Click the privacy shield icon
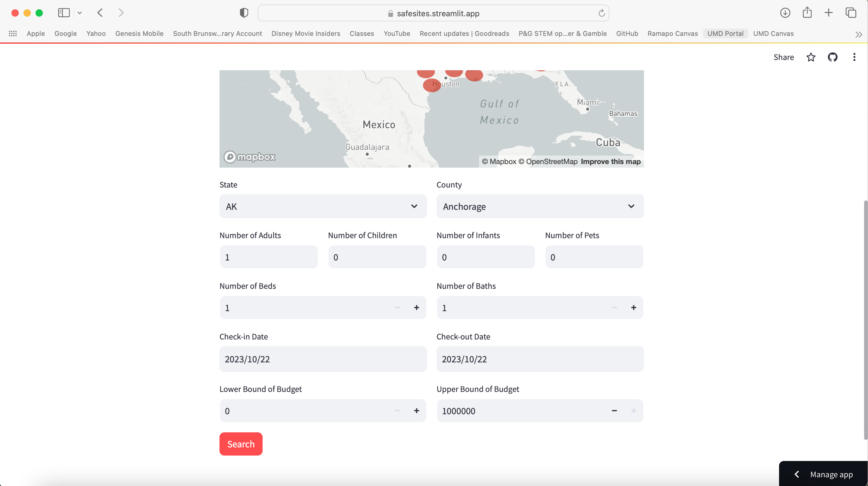 pyautogui.click(x=244, y=13)
